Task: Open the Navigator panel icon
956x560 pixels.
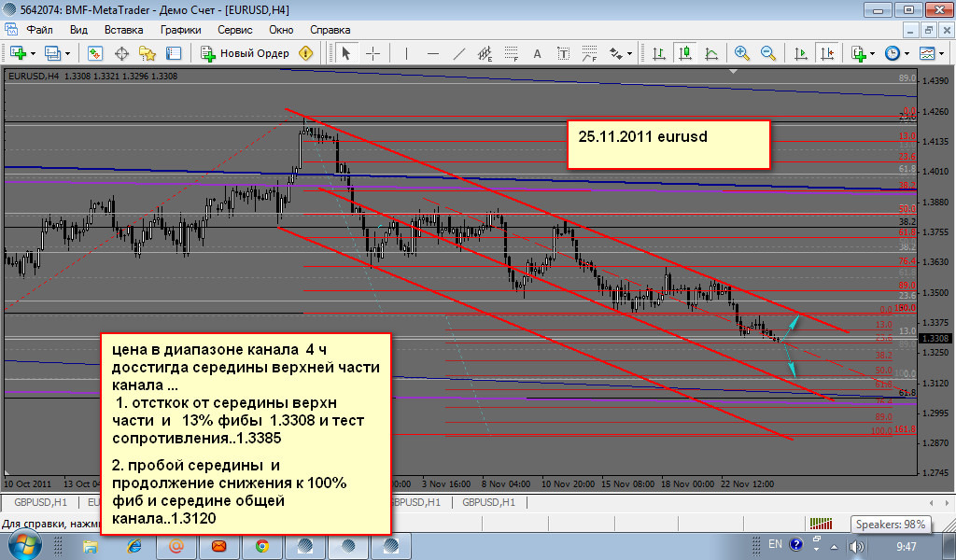Action: point(147,53)
